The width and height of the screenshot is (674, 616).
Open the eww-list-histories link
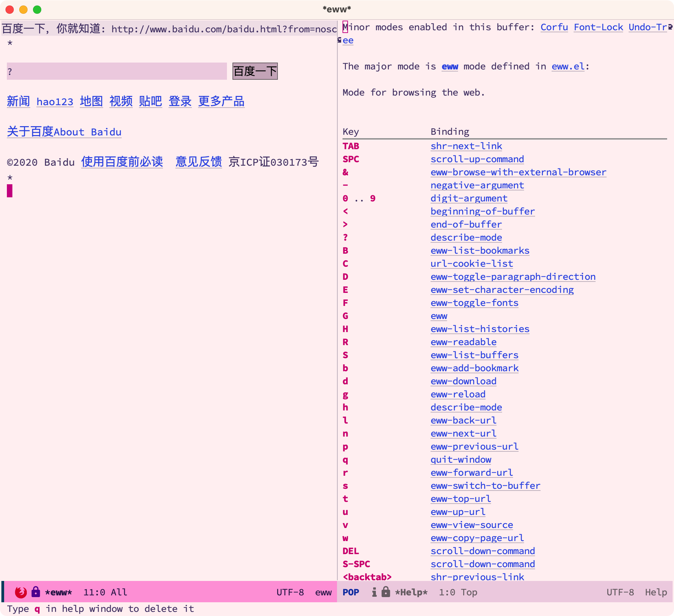click(480, 329)
